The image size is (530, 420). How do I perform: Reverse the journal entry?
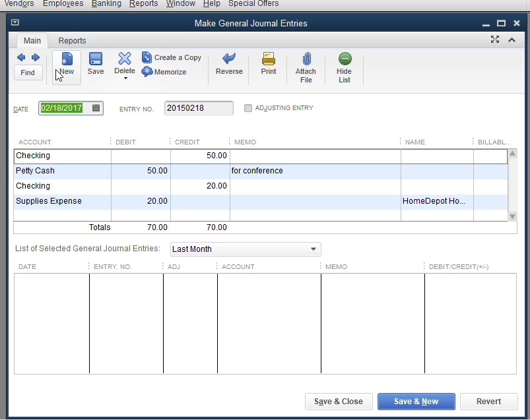tap(229, 63)
